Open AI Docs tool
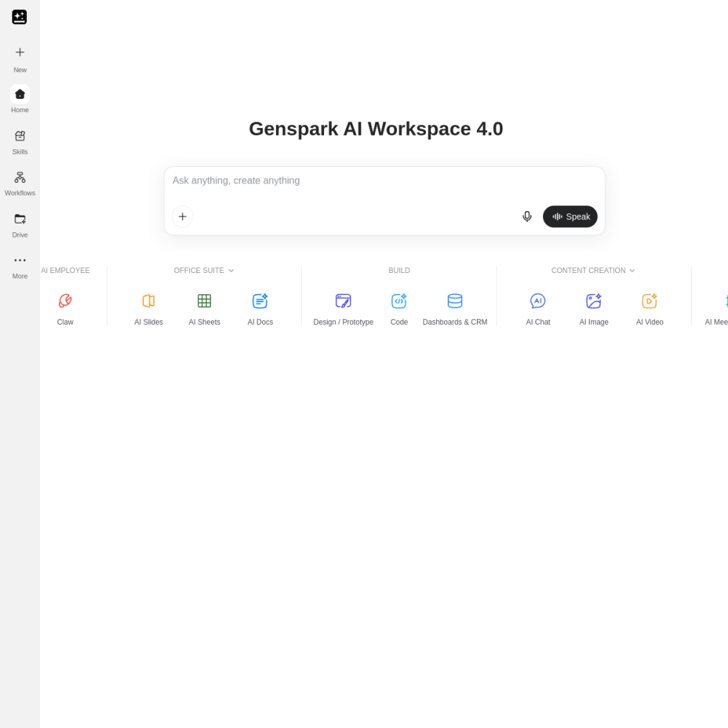The width and height of the screenshot is (728, 728). pyautogui.click(x=260, y=308)
